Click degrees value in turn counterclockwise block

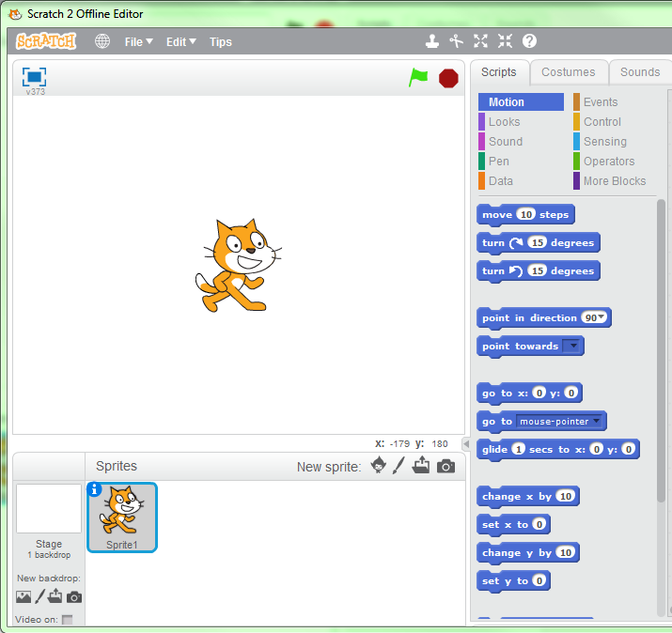click(x=538, y=270)
